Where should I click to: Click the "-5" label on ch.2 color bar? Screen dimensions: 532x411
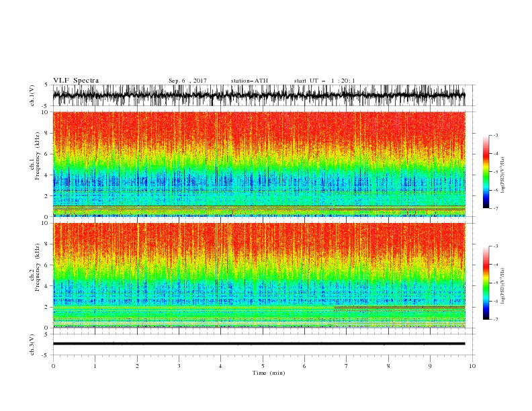coord(496,283)
